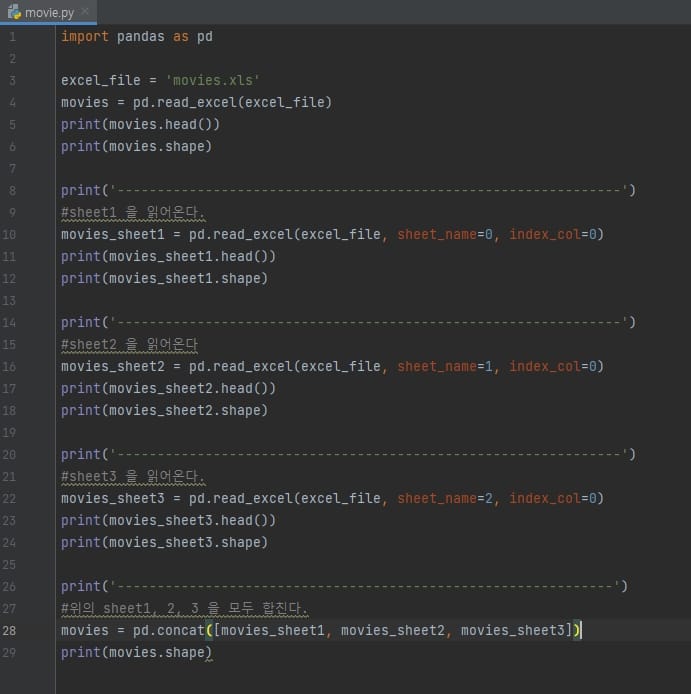Click the dashed print statement on line 26
Screen dimensions: 691x694
(344, 586)
